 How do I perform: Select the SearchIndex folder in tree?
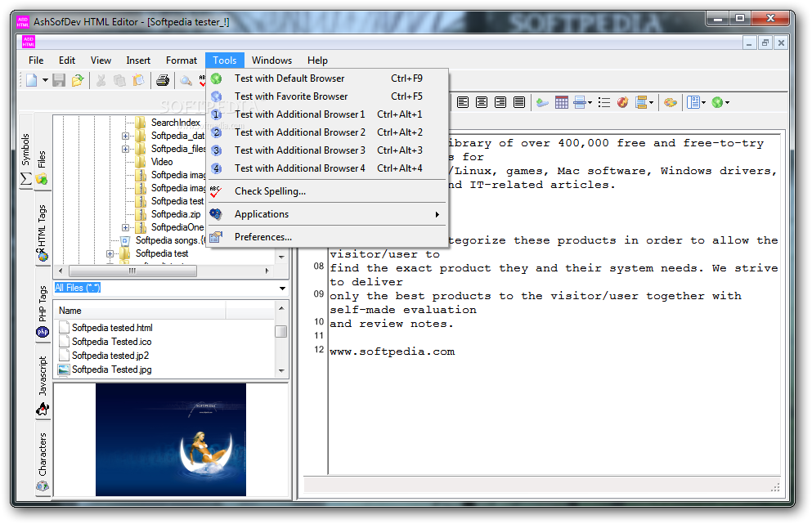tap(175, 123)
